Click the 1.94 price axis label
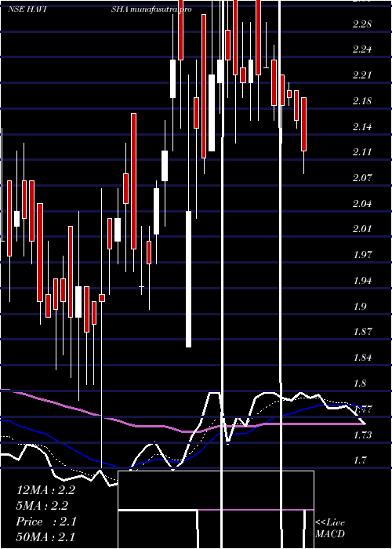Viewport: 392px width, 549px height. click(x=362, y=280)
